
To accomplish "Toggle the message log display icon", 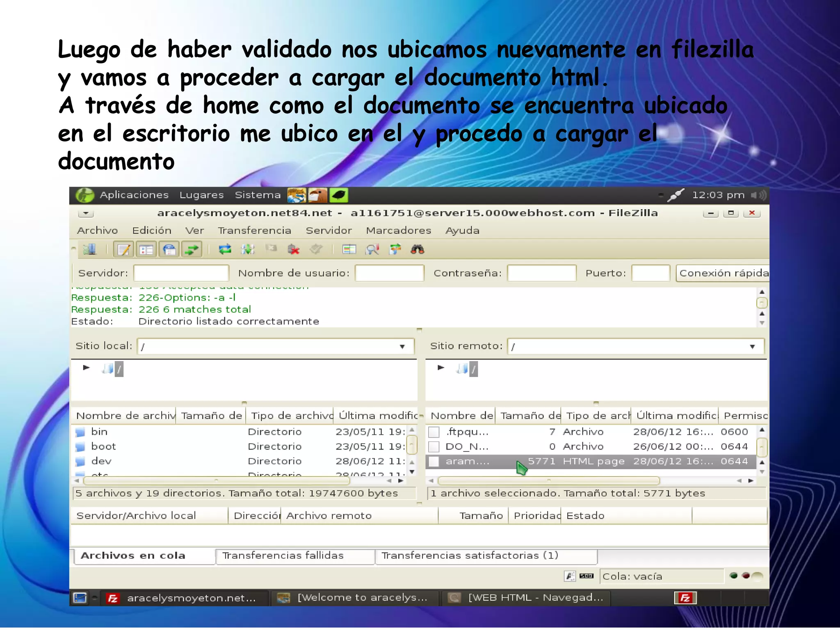I will pos(123,249).
